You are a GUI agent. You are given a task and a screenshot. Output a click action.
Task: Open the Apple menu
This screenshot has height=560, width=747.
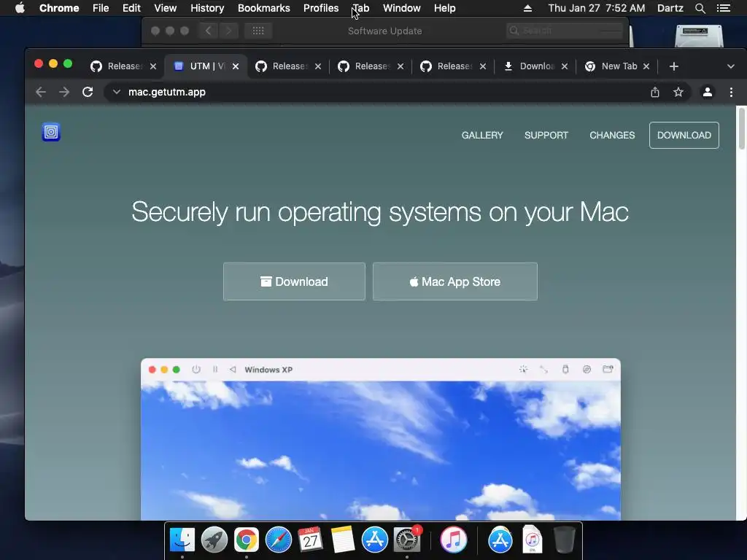(x=20, y=8)
